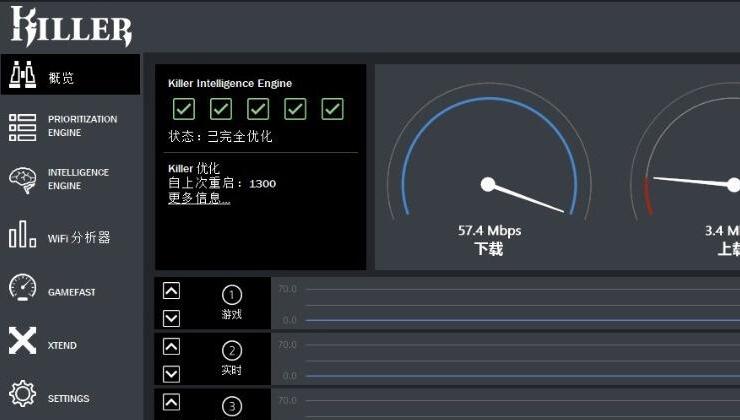The height and width of the screenshot is (420, 740).
Task: Open the WiFi analyzer bar chart icon
Action: click(x=23, y=236)
